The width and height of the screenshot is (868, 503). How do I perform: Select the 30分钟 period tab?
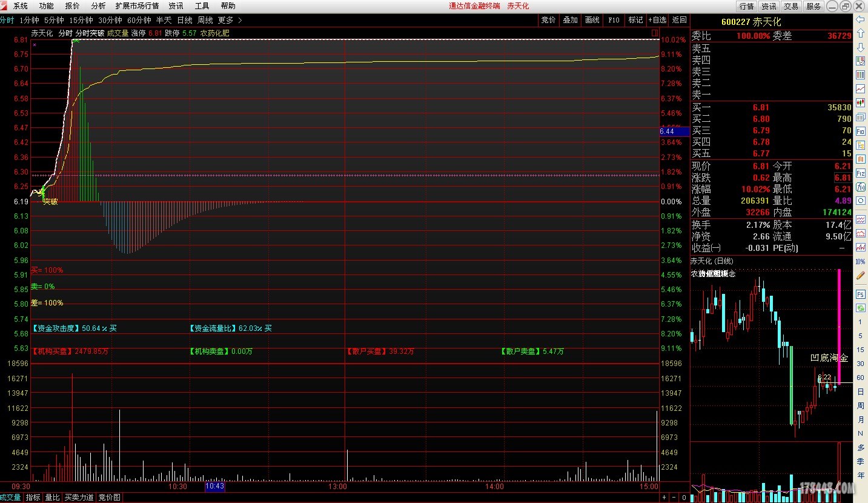point(110,20)
